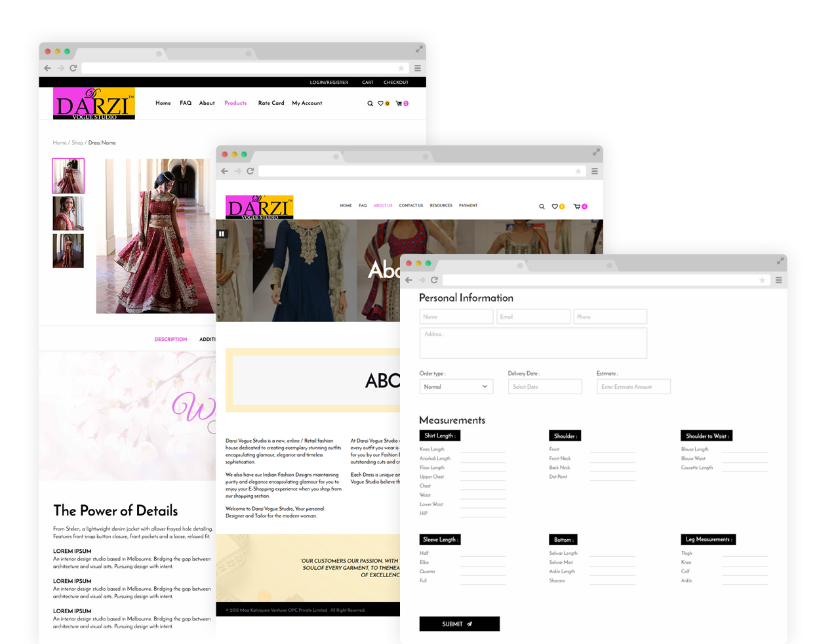Reload the page in the Personal Information window
This screenshot has width=838, height=644.
tap(434, 280)
